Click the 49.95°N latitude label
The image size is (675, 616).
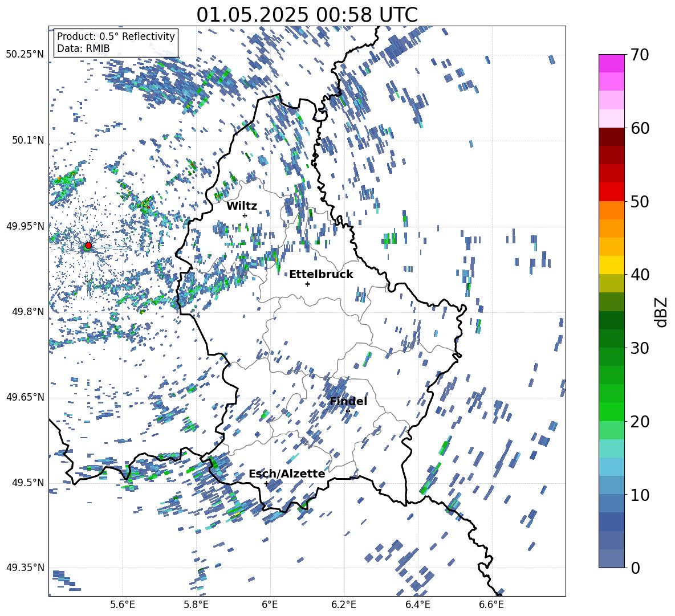click(25, 226)
